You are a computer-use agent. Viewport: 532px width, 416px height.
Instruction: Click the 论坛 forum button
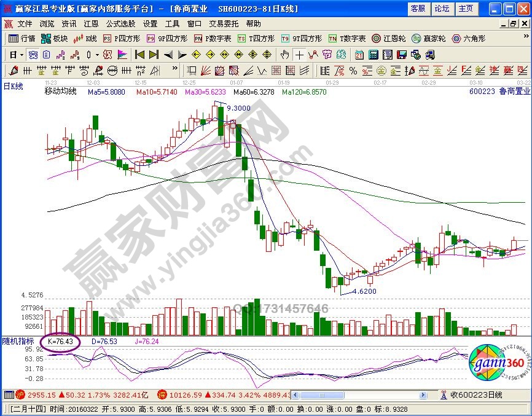click(442, 9)
